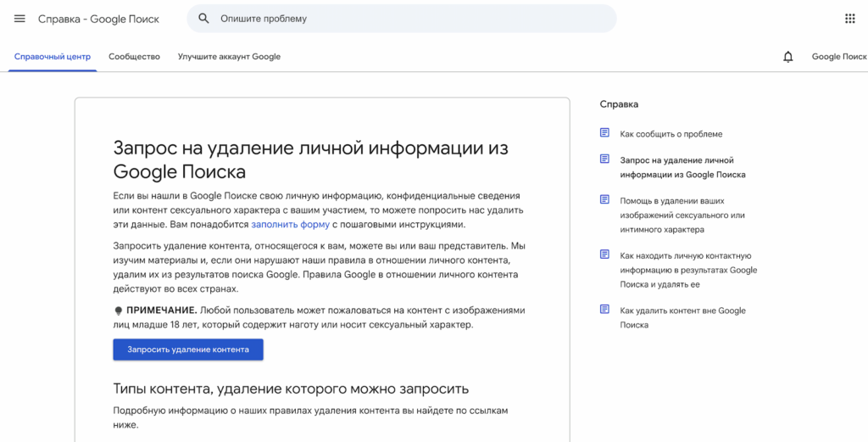Follow the 'заполнить форму' link
The image size is (868, 442).
pos(291,225)
